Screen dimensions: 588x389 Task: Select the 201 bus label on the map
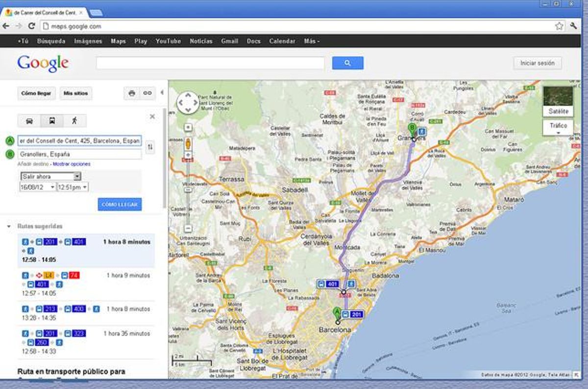(x=353, y=314)
